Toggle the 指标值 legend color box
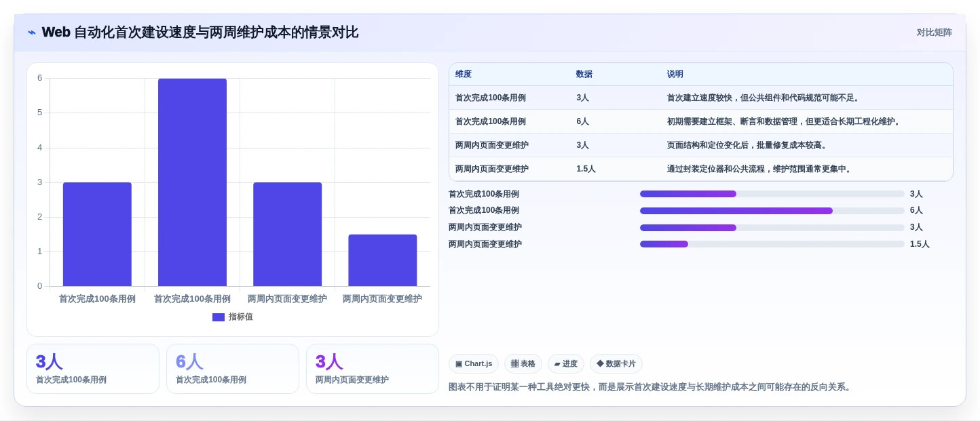The width and height of the screenshot is (980, 421). (x=219, y=317)
